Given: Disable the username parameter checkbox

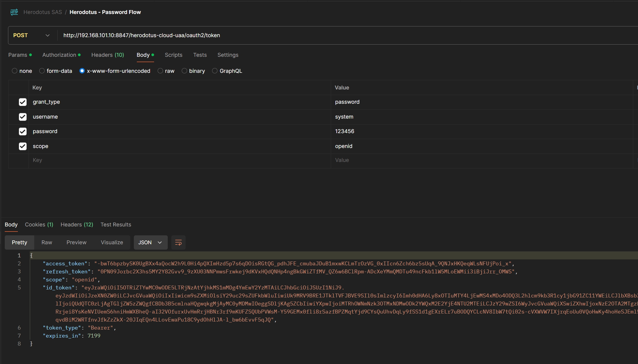Looking at the screenshot, I should (23, 117).
